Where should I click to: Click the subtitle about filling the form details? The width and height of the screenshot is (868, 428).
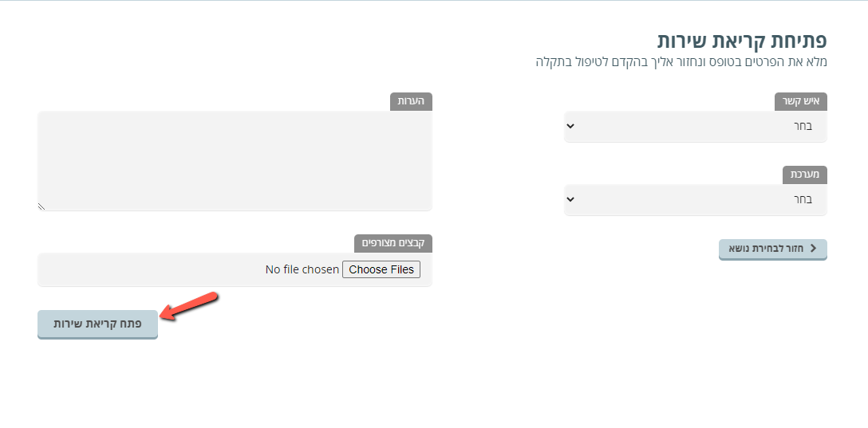click(x=681, y=61)
